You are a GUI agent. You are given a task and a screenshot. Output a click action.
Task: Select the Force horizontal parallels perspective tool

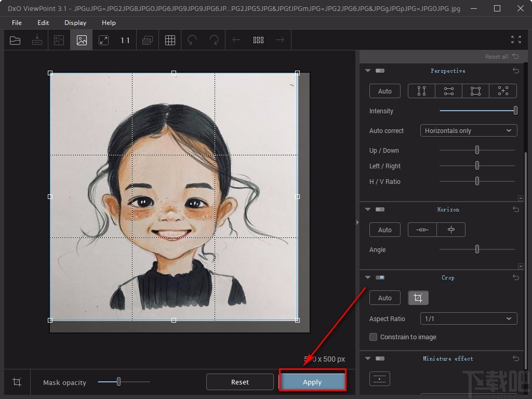pos(448,91)
